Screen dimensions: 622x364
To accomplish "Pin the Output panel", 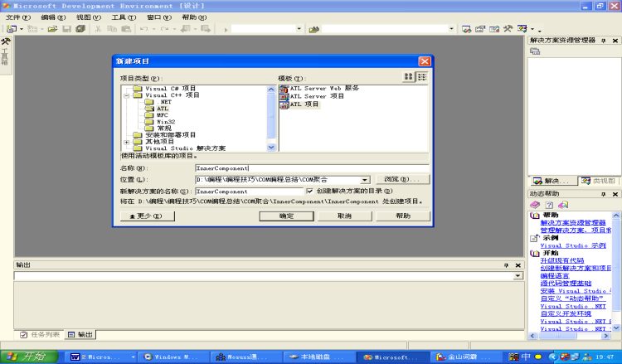I will pyautogui.click(x=506, y=265).
